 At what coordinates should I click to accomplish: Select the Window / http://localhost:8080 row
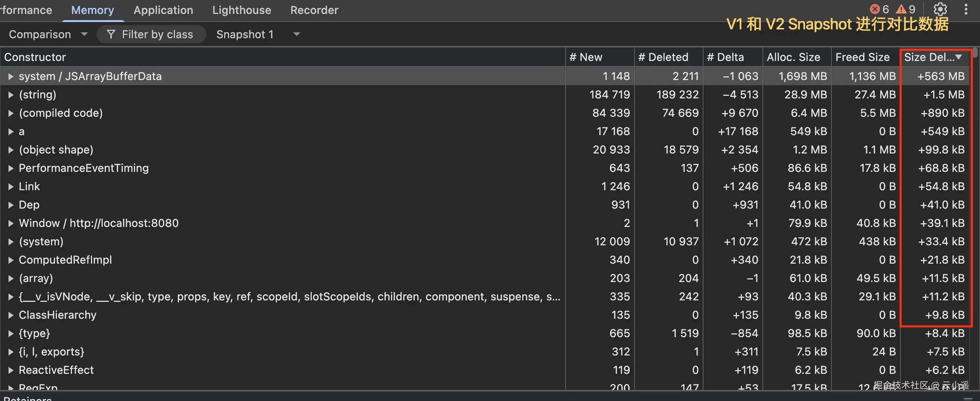pyautogui.click(x=99, y=223)
